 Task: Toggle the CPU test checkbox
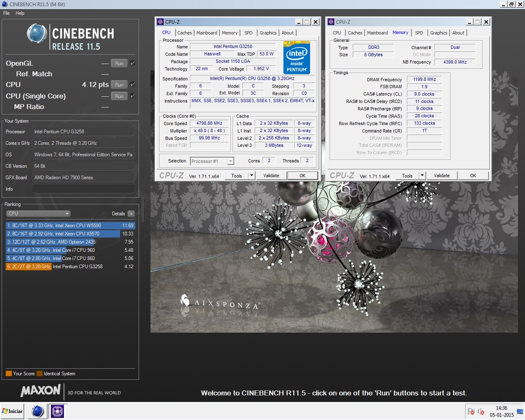click(x=132, y=84)
